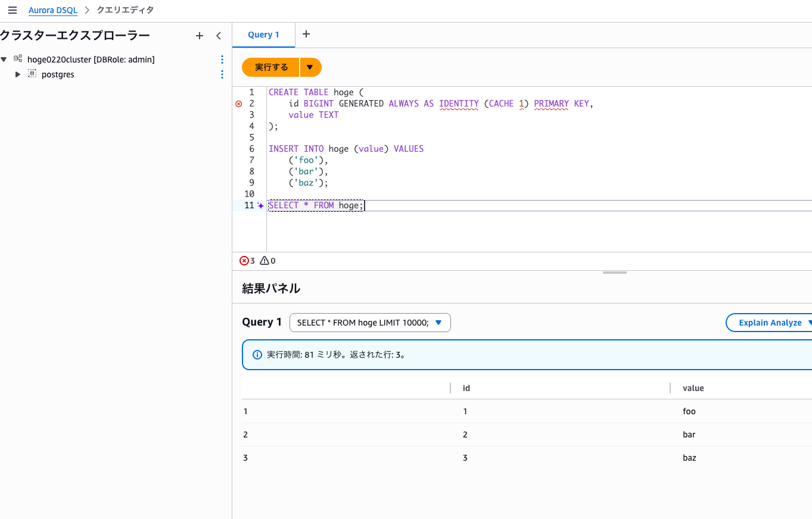Click the Explain Analyze button
The width and height of the screenshot is (812, 519).
[x=770, y=323]
